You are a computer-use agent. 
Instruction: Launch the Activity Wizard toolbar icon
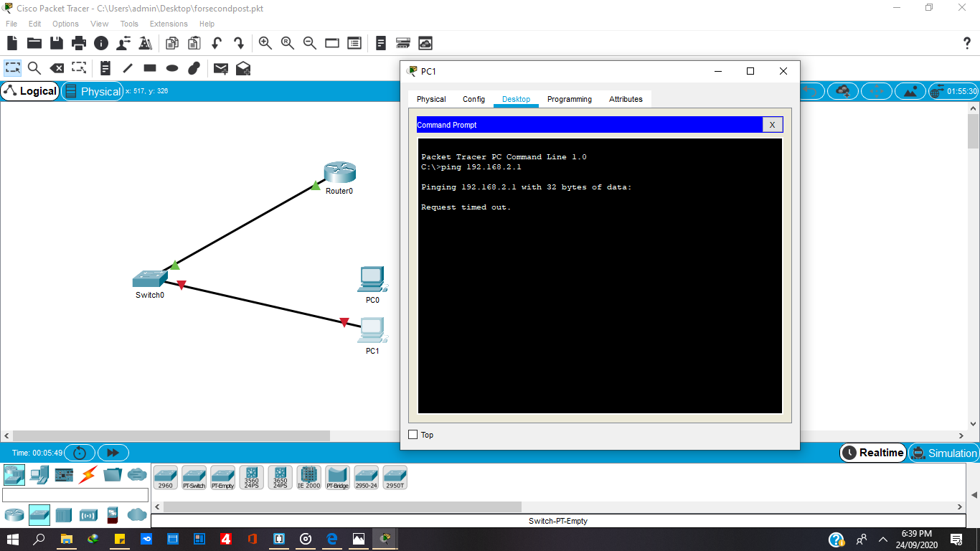145,43
